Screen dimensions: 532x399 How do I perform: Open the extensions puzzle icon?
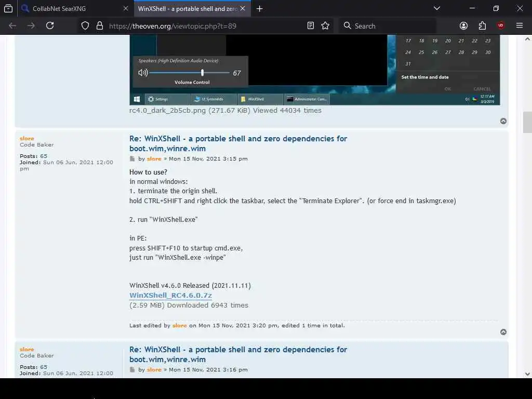click(482, 26)
